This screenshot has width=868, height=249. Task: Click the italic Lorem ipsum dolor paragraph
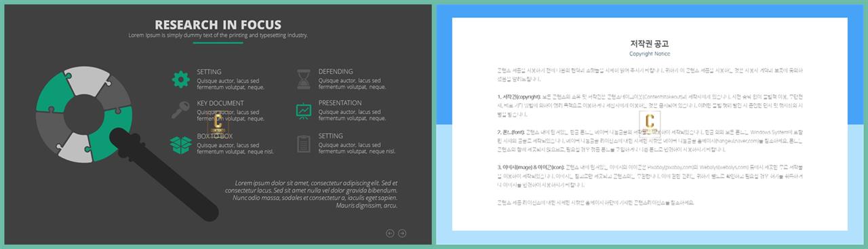[x=311, y=194]
